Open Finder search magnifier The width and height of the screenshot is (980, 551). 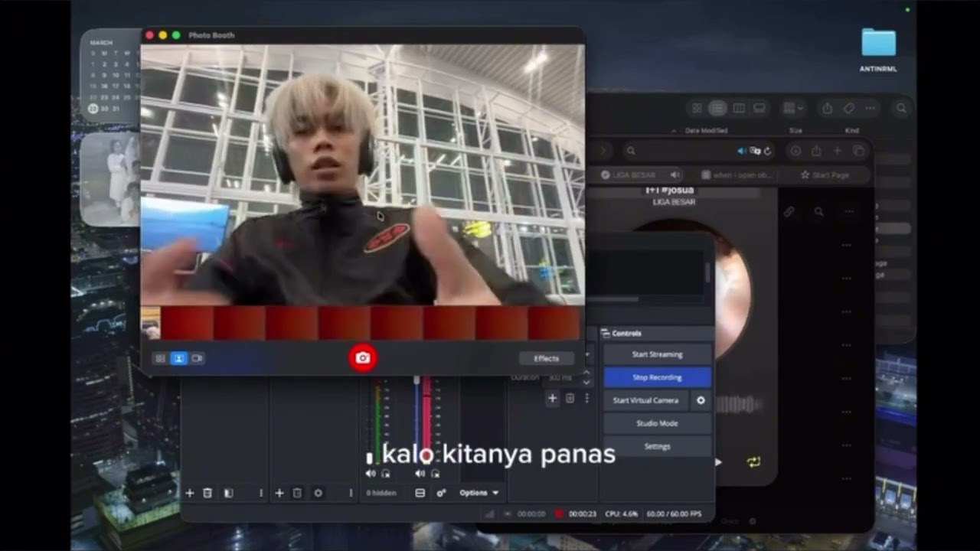pyautogui.click(x=901, y=109)
